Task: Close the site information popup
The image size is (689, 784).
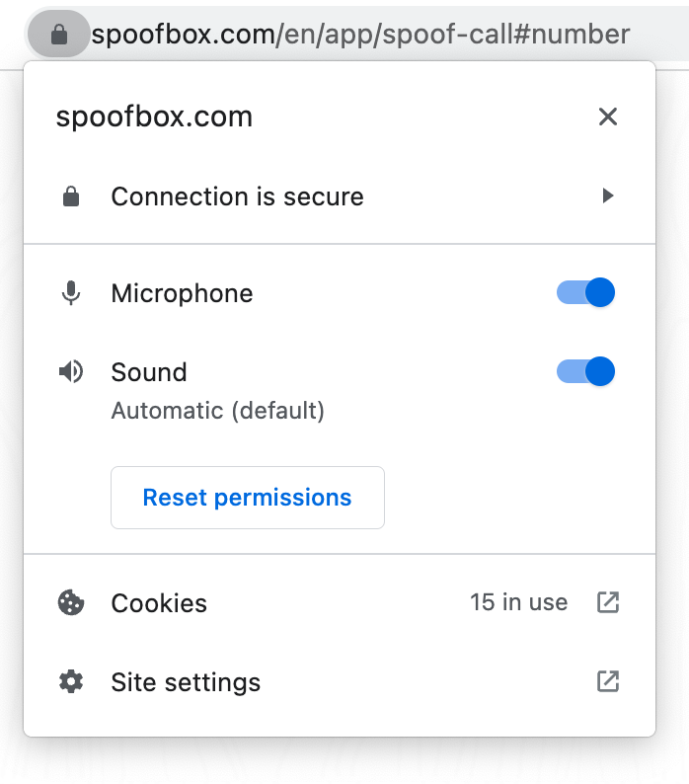Action: point(608,117)
